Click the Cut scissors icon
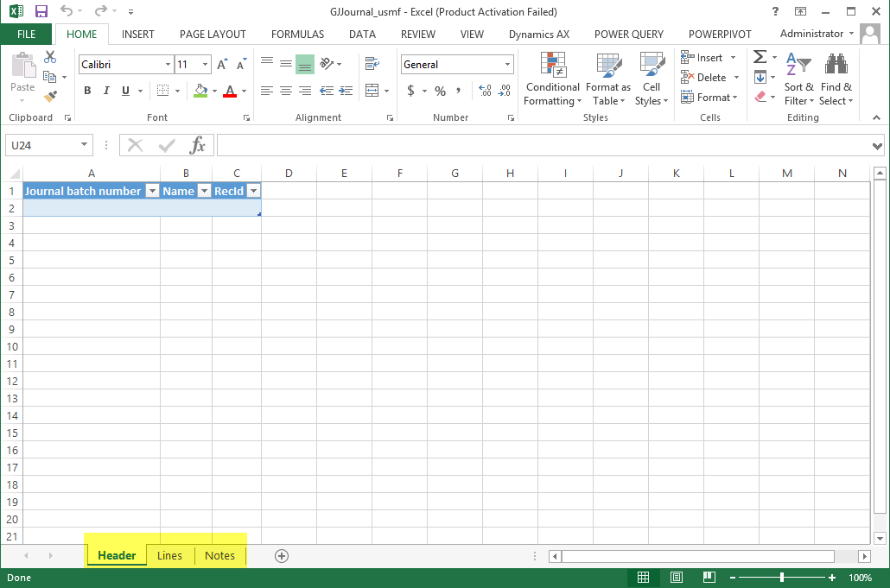Viewport: 890px width, 588px height. point(50,58)
